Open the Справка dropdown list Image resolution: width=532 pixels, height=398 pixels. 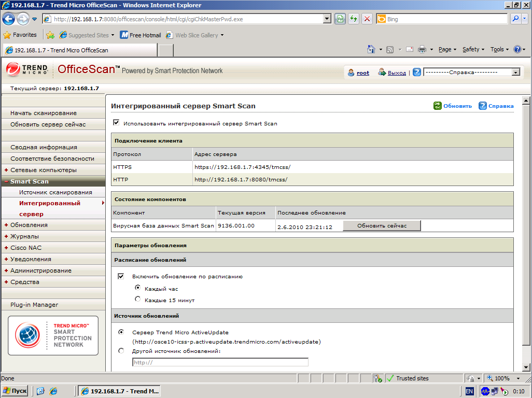(x=472, y=72)
